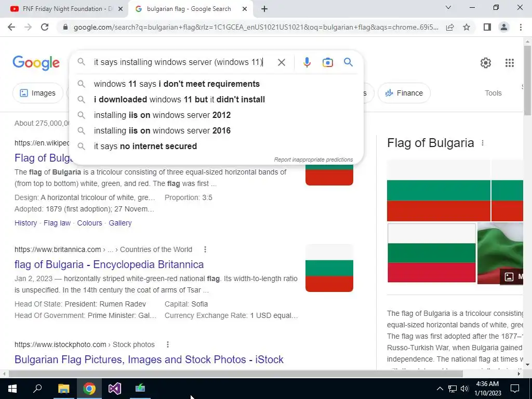Open Visual Studio from taskbar
This screenshot has height=399, width=532.
[x=115, y=389]
